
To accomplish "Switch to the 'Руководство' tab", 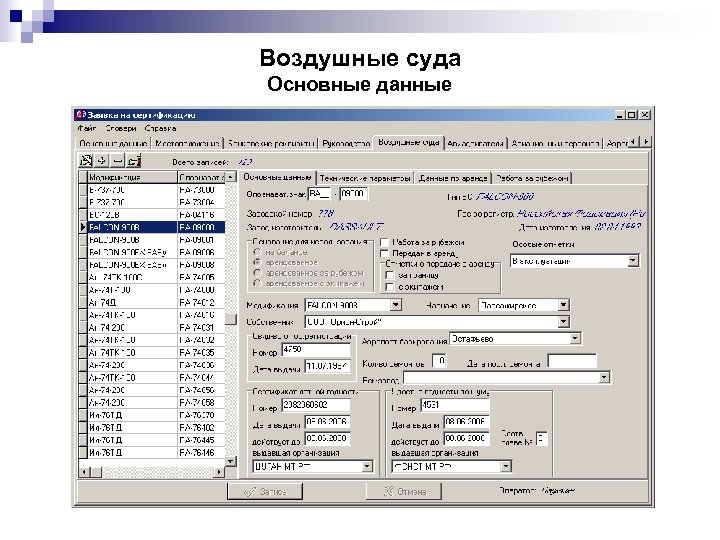I will (x=346, y=143).
